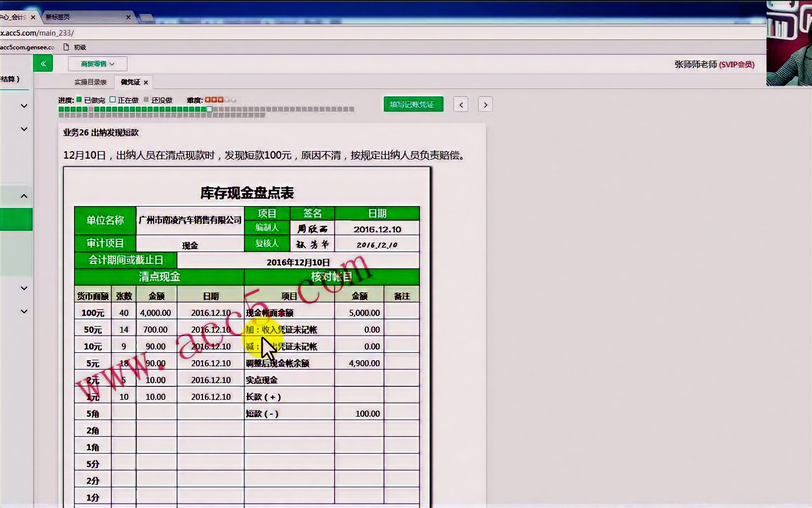Screen dimensions: 812x508
Task: Click the close × on the 做凭证 tab
Action: coord(146,82)
